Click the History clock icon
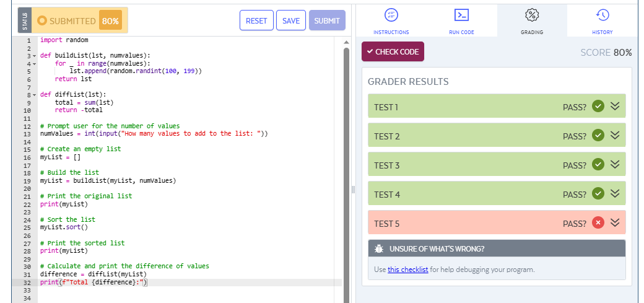 (602, 15)
